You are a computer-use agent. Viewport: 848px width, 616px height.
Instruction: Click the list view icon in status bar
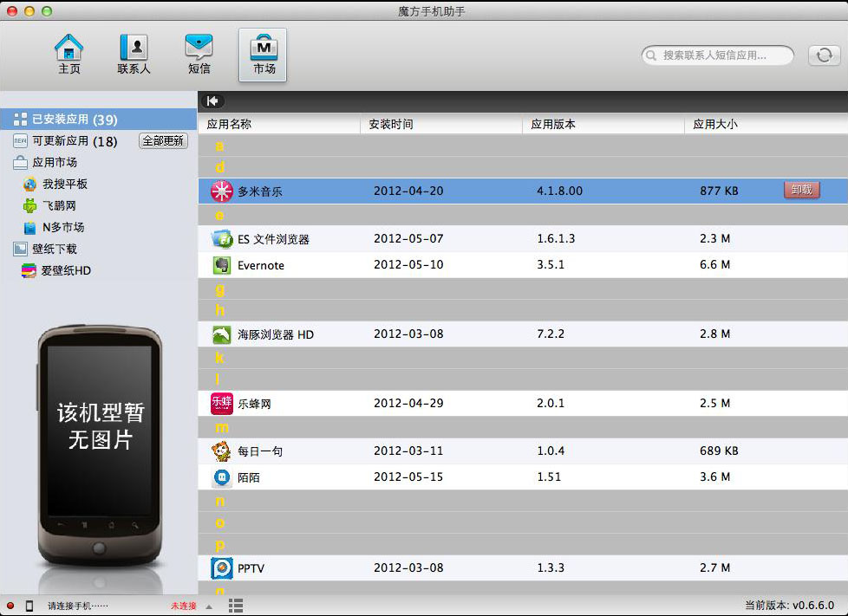click(235, 606)
